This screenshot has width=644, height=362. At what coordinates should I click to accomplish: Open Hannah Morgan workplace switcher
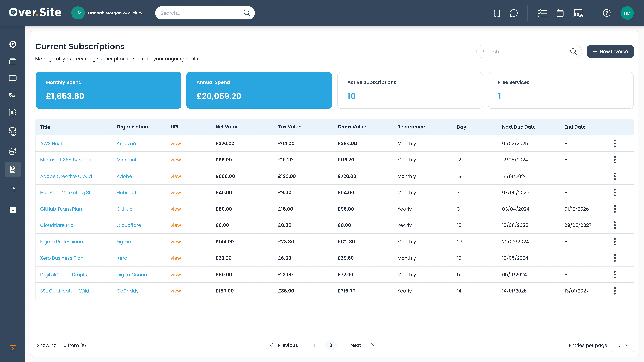107,13
